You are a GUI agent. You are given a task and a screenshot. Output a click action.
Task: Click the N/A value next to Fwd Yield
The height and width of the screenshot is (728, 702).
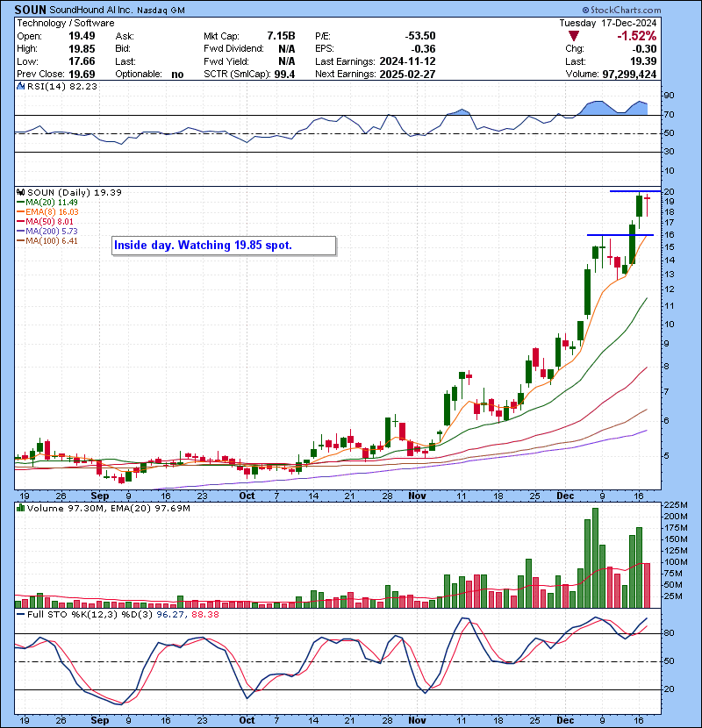tap(287, 61)
